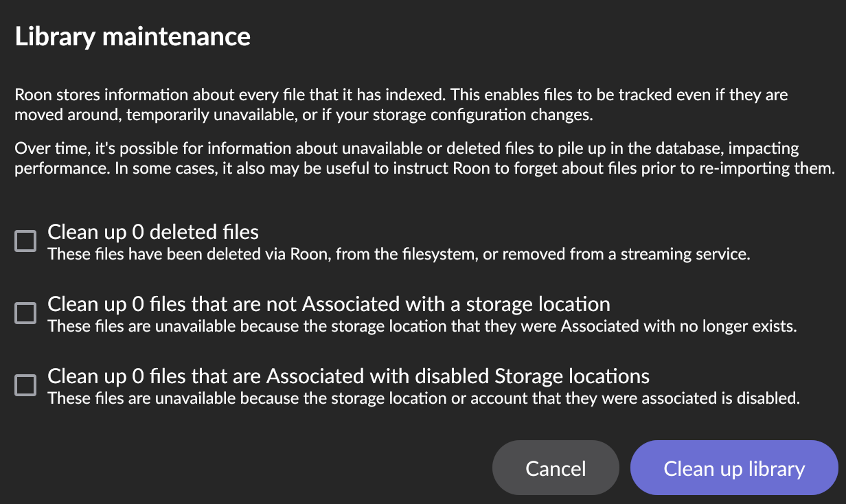Click the "Clean up 0 deleted files" label
This screenshot has width=846, height=504.
[x=152, y=232]
